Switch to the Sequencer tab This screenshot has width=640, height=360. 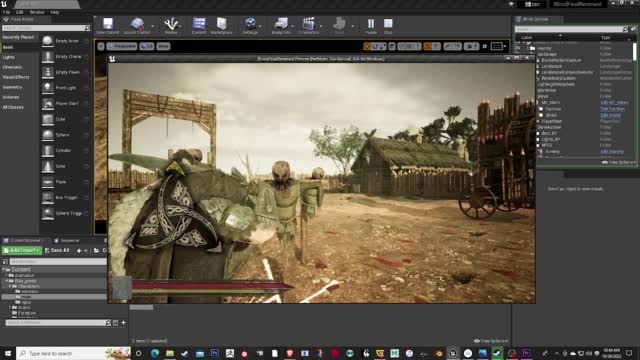click(67, 240)
